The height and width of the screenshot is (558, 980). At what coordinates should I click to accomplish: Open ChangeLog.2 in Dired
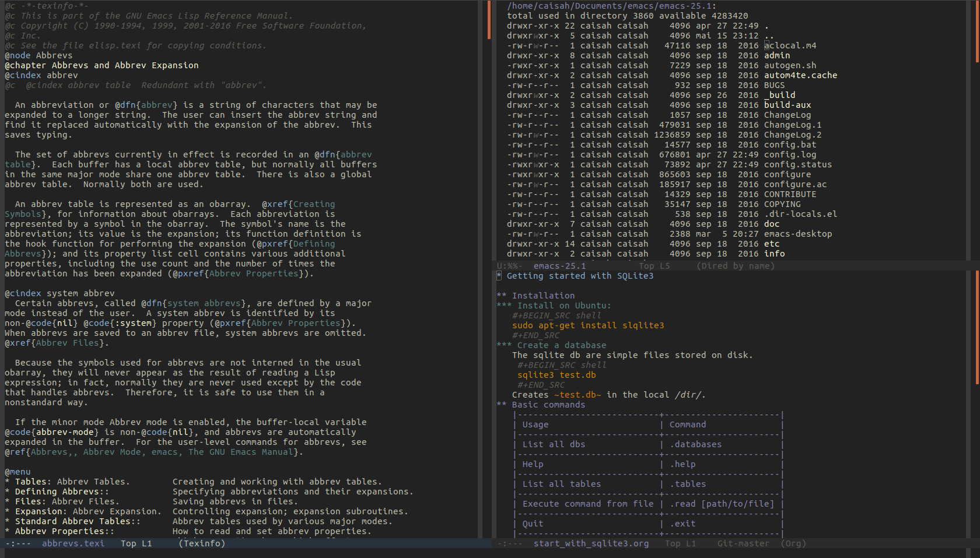tap(793, 135)
